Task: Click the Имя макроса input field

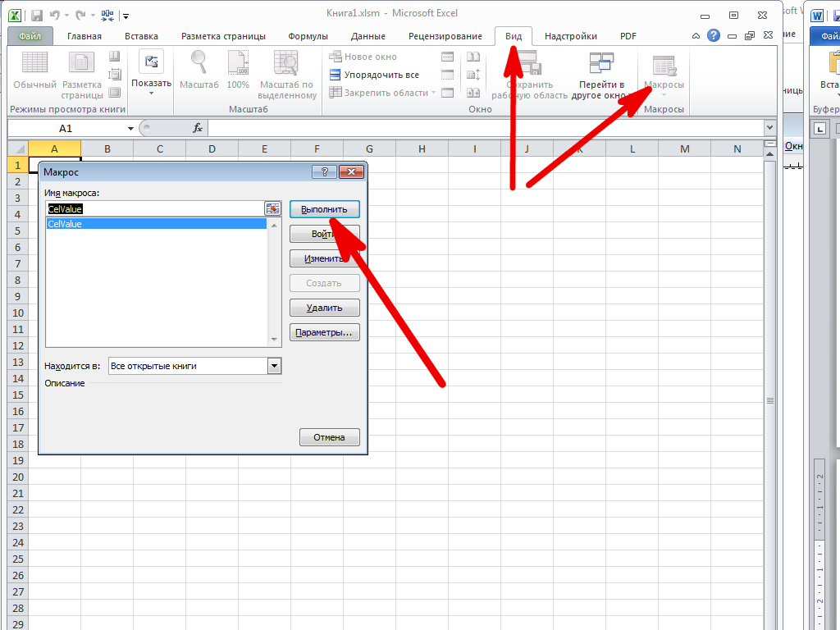Action: pyautogui.click(x=155, y=208)
